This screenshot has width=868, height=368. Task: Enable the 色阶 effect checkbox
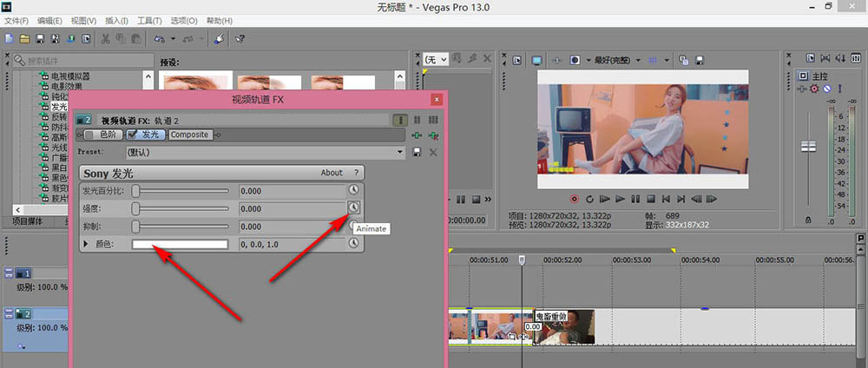(x=89, y=135)
